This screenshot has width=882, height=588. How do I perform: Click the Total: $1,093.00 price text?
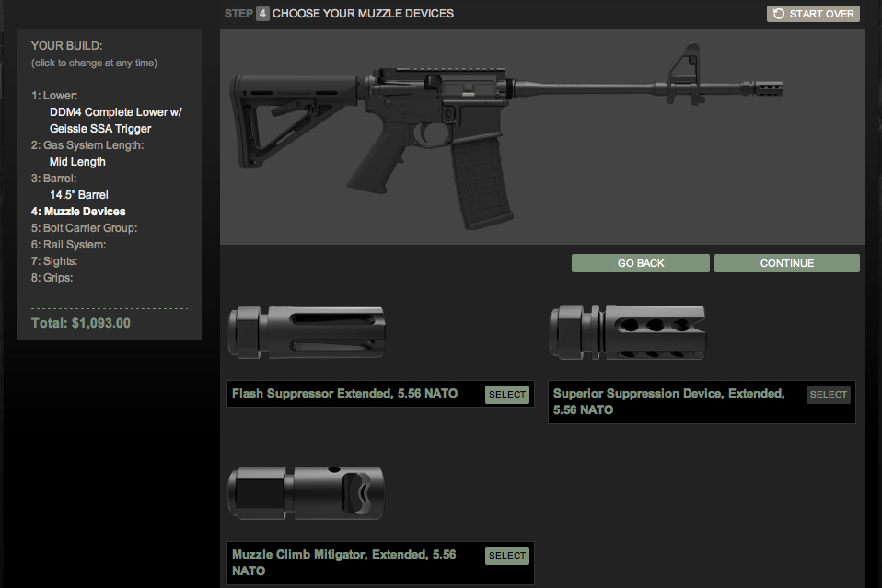click(80, 323)
